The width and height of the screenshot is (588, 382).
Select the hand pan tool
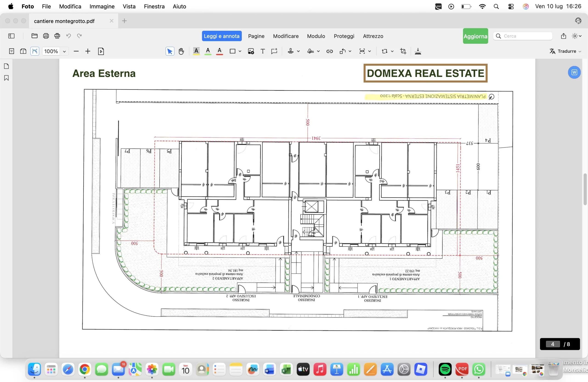tap(181, 51)
